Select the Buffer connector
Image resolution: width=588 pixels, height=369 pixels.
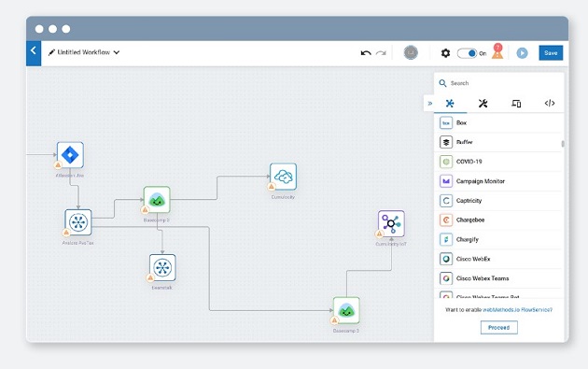(498, 142)
